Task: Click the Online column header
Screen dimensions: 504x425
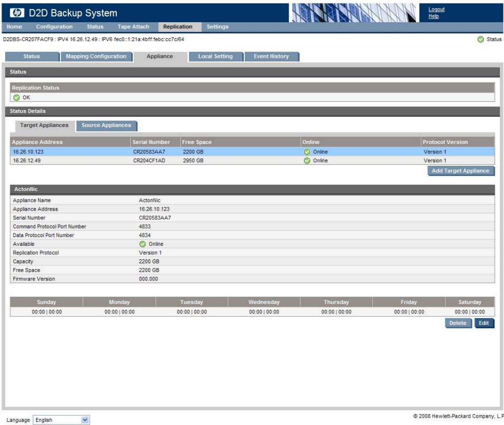Action: (360, 142)
